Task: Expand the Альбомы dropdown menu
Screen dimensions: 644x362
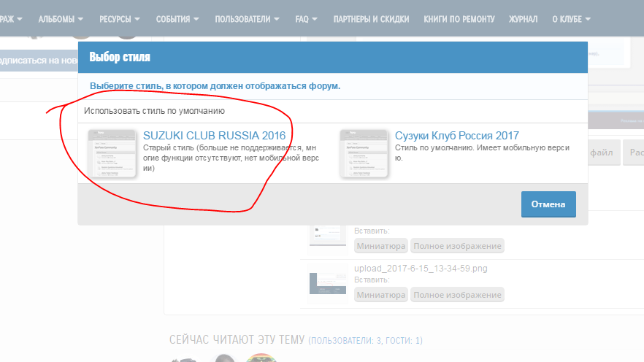Action: (61, 18)
